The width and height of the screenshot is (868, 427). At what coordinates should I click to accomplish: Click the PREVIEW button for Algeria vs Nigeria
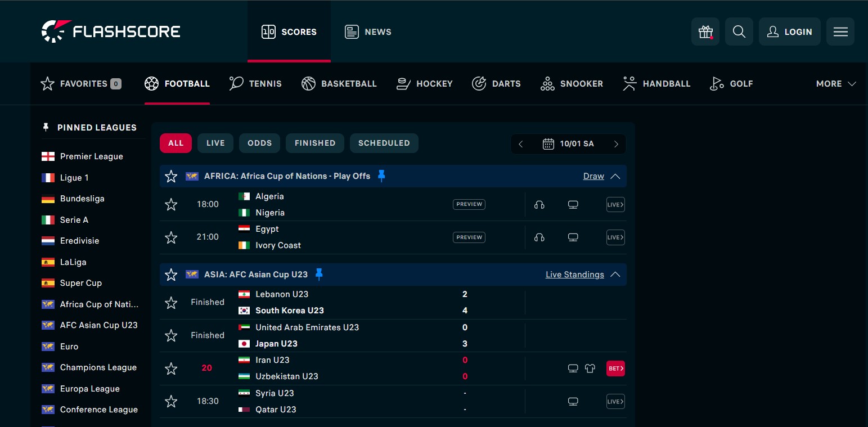pyautogui.click(x=469, y=204)
